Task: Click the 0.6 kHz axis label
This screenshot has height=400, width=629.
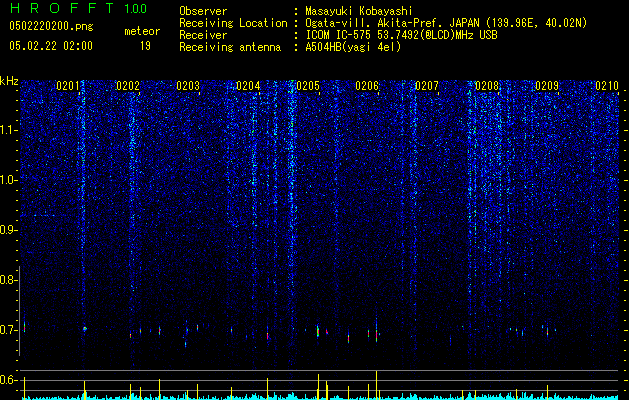Action: click(x=7, y=380)
